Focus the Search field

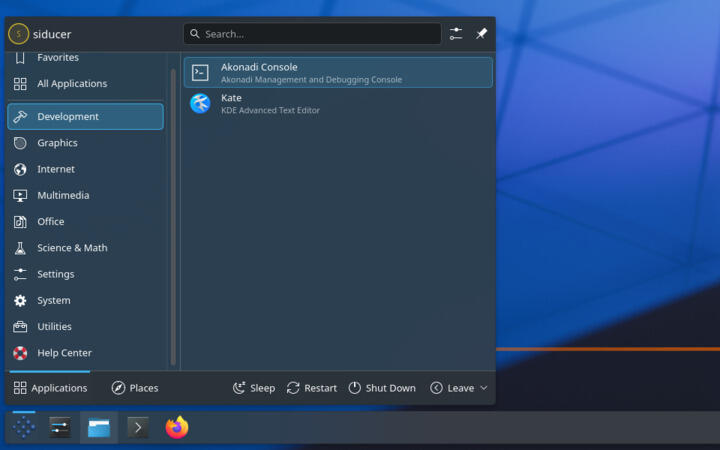point(312,34)
